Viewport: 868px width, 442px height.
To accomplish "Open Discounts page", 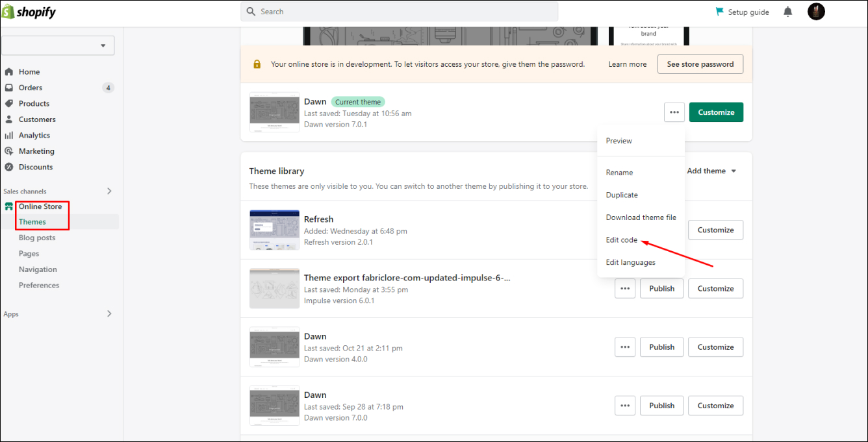I will point(36,167).
